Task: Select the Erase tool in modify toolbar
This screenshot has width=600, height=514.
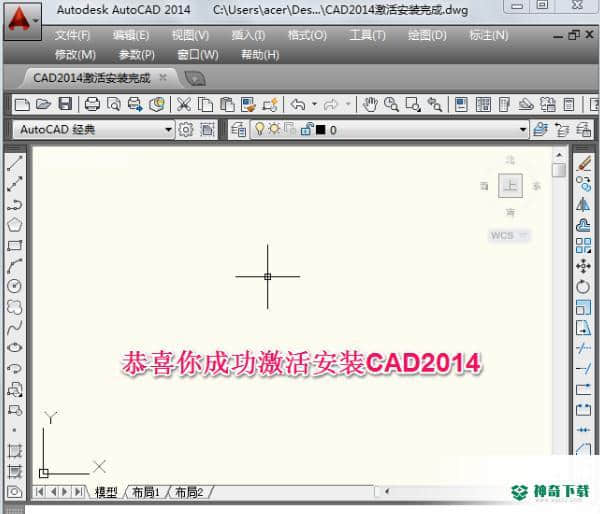Action: pos(584,163)
